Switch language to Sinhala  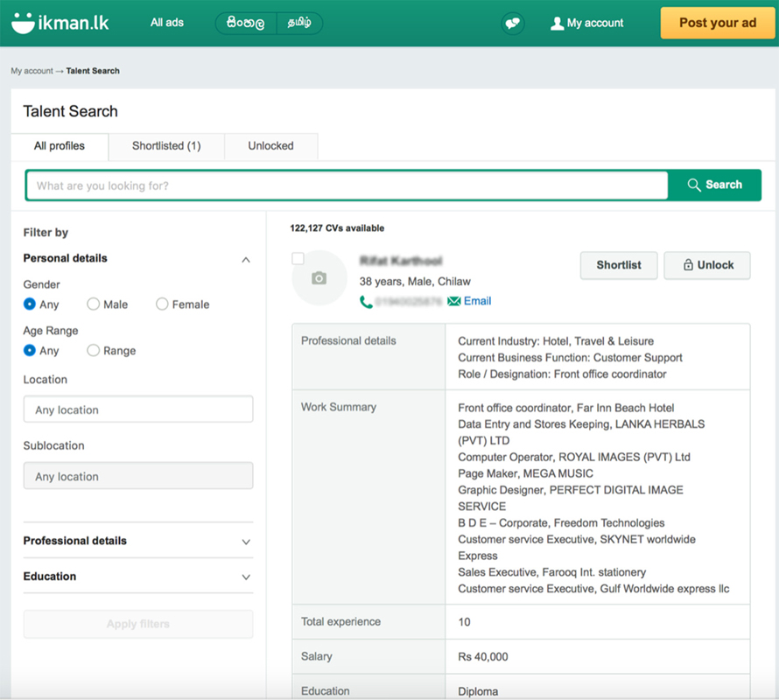tap(245, 23)
